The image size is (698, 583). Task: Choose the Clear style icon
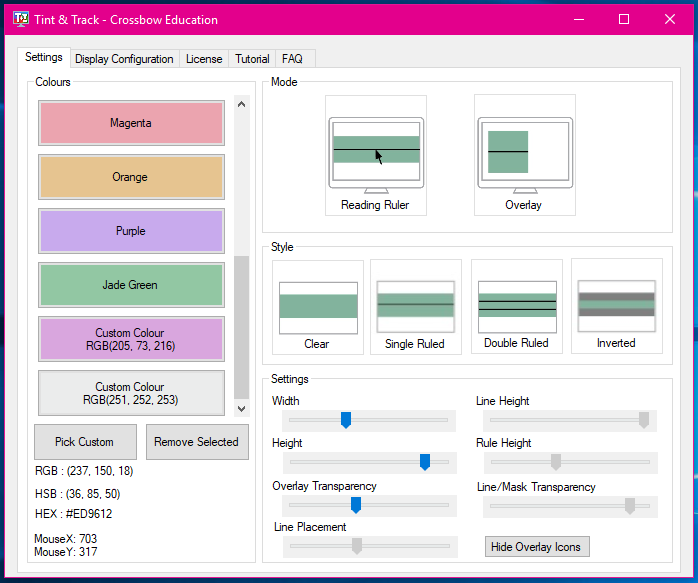point(318,308)
